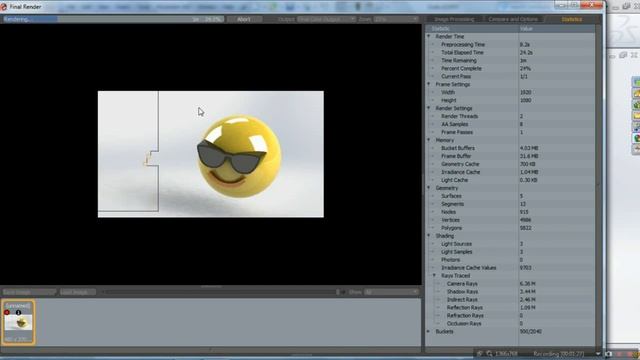Click the Value column header
The width and height of the screenshot is (640, 360).
tap(556, 29)
